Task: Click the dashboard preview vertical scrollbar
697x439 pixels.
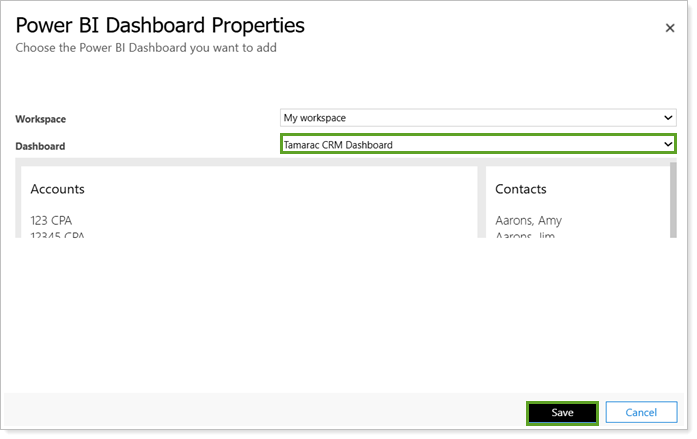Action: [674, 202]
